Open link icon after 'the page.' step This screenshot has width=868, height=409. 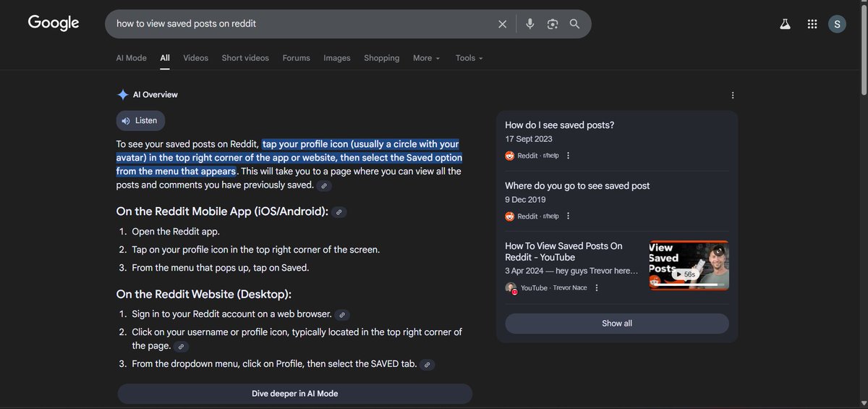(182, 347)
